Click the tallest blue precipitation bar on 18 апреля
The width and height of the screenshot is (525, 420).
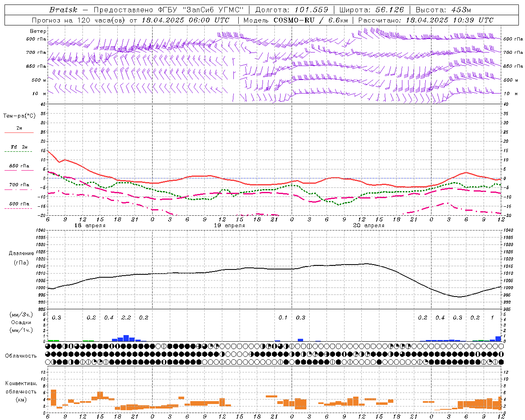pos(126,338)
